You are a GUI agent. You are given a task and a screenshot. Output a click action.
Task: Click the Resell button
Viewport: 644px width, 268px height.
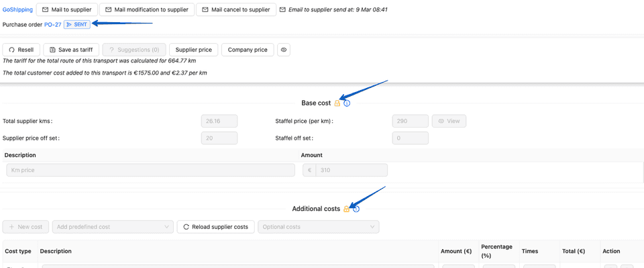(21, 50)
